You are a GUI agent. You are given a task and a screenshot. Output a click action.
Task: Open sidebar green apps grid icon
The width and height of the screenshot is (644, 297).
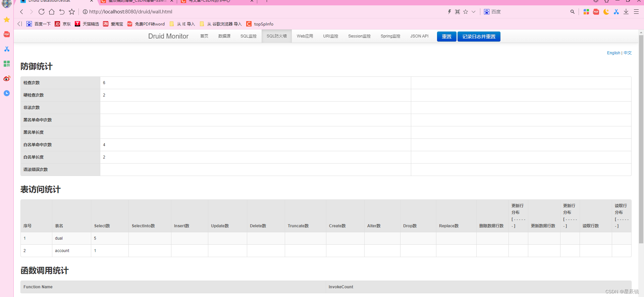(x=7, y=64)
